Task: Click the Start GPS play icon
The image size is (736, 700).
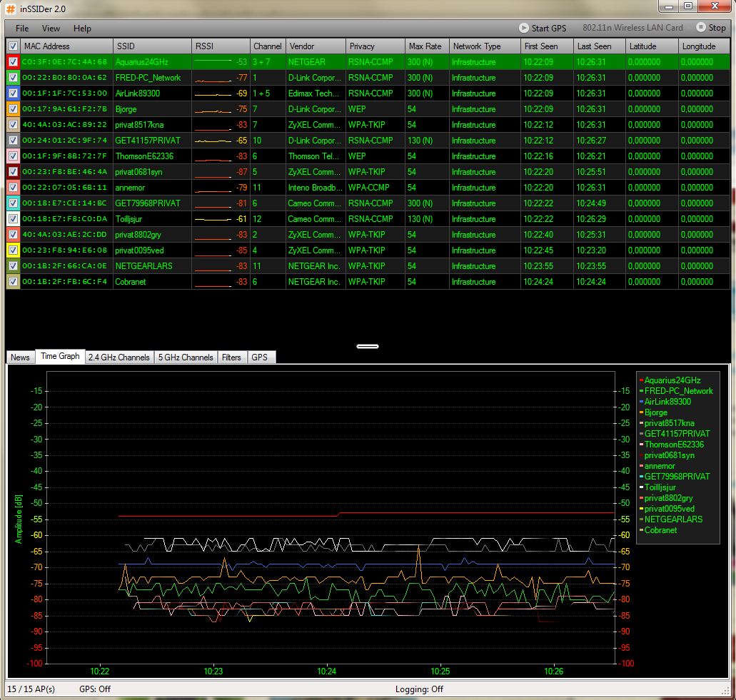Action: point(523,28)
